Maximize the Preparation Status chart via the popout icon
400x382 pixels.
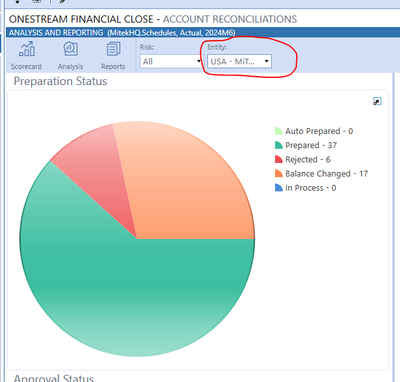377,101
